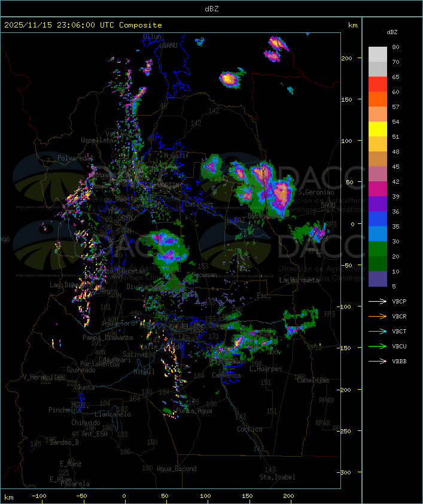The image size is (423, 504).
Task: Select the red 60–65 dBZ swatch
Action: 378,84
